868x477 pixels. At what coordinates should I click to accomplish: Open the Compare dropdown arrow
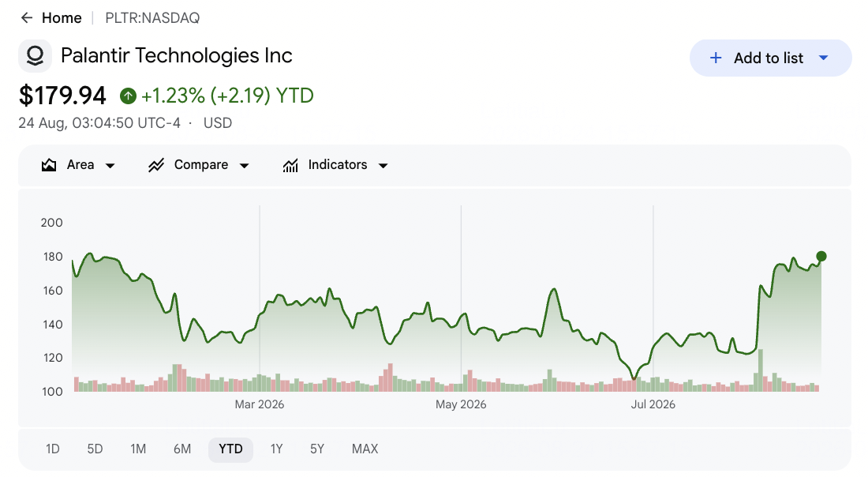[x=244, y=166]
